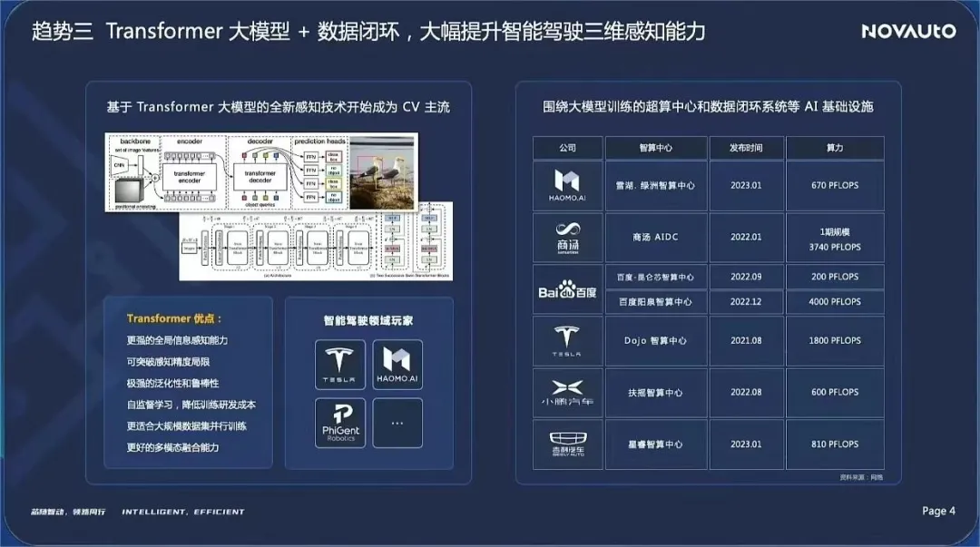Viewport: 980px width, 547px height.
Task: Click the Page 4 indicator
Action: [938, 511]
